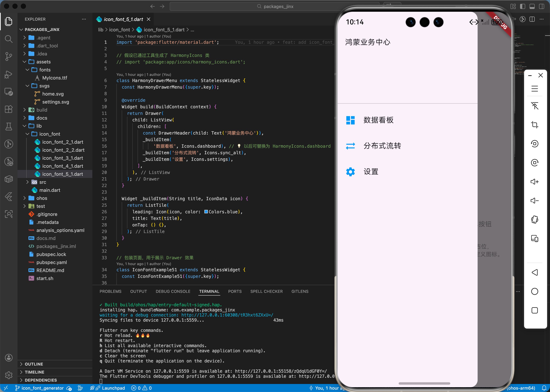Viewport: 550px width, 392px height.
Task: Toggle bottom panel layout button
Action: (x=532, y=7)
